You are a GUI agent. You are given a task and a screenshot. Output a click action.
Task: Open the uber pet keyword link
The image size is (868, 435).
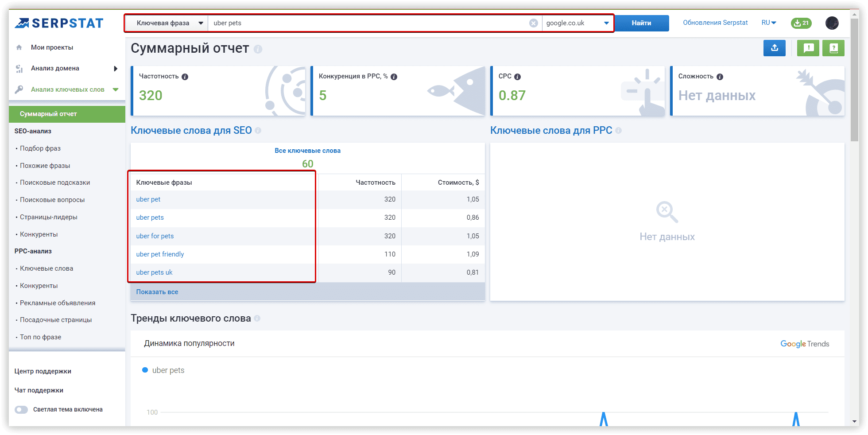[x=148, y=199]
